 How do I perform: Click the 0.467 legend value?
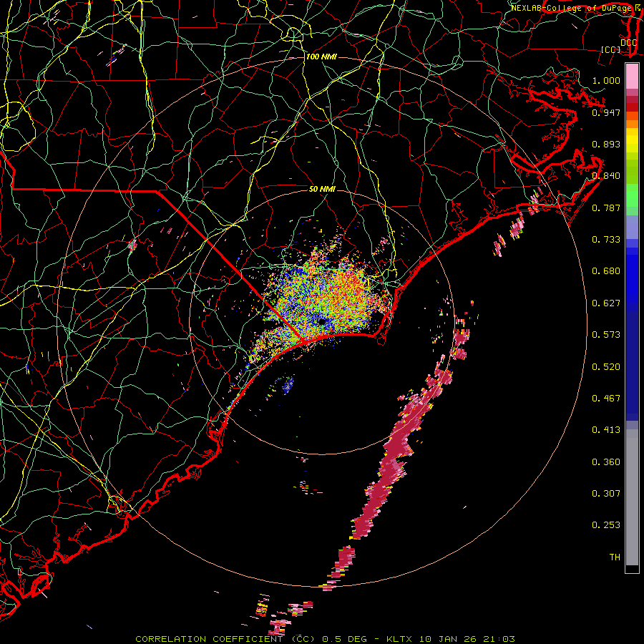pos(606,398)
